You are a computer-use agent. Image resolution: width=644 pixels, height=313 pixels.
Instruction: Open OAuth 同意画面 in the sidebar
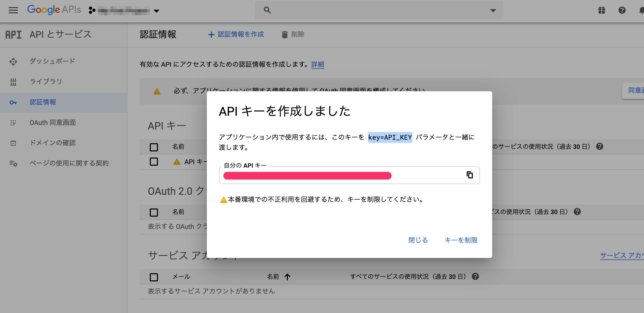[x=53, y=123]
